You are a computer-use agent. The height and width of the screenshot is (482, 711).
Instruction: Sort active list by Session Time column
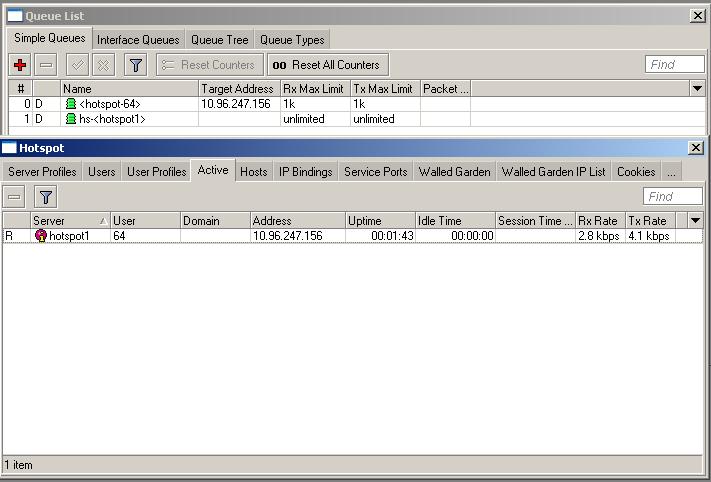pos(536,221)
